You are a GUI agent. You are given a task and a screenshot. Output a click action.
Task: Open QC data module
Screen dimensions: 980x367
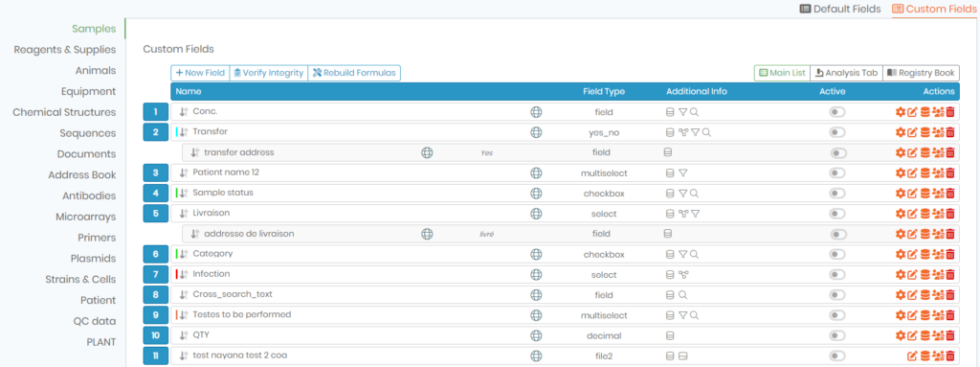point(95,321)
